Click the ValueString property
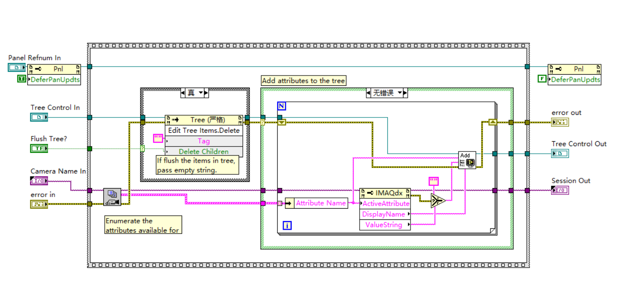This screenshot has height=290, width=644. point(385,225)
